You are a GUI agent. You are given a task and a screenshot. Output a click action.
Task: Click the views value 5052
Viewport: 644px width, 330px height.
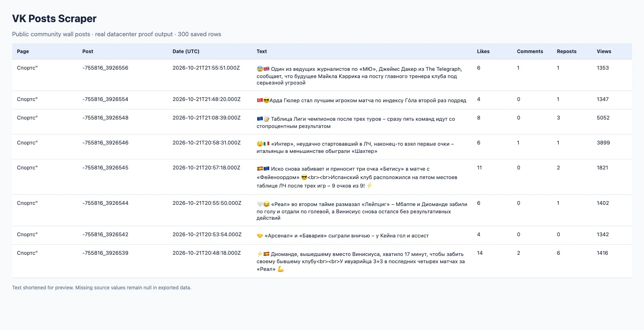(603, 118)
